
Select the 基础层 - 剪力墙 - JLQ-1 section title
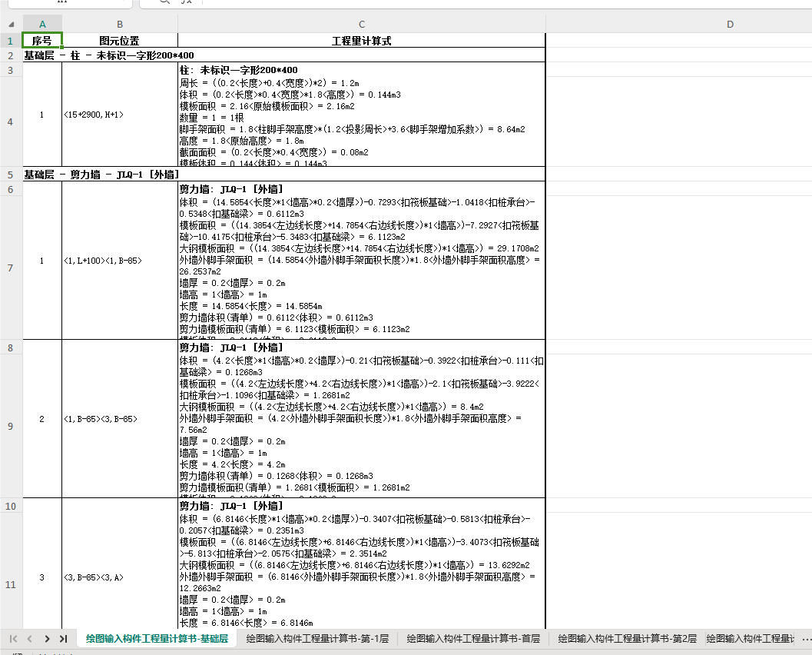(283, 174)
